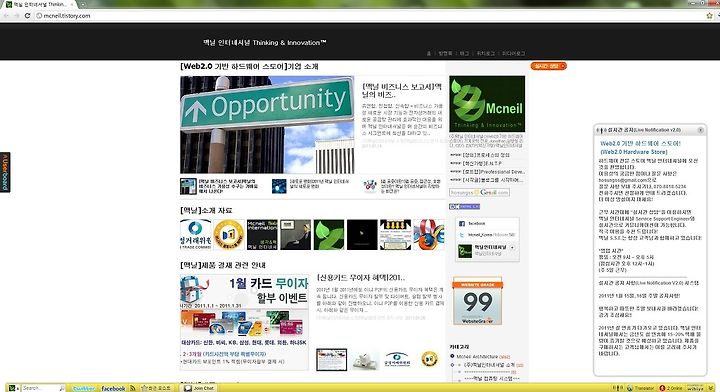
Task: Close the Live Notification v2.0 popup
Action: (701, 130)
